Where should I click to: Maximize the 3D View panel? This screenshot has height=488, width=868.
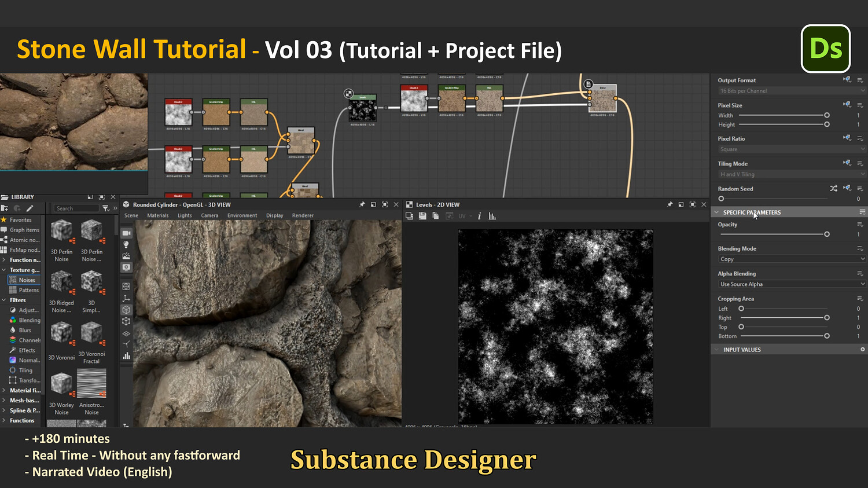[x=385, y=204]
